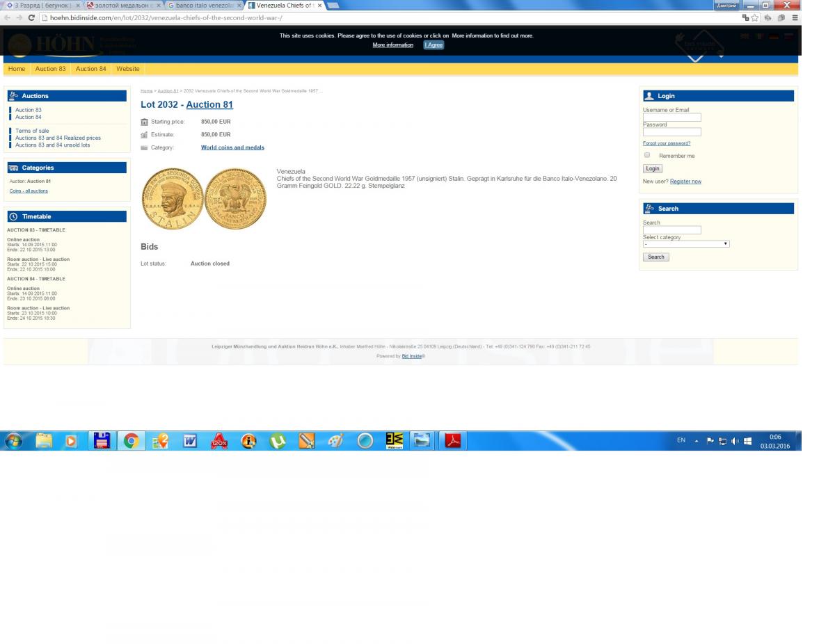The height and width of the screenshot is (644, 835).
Task: Open a new browser tab
Action: click(333, 6)
